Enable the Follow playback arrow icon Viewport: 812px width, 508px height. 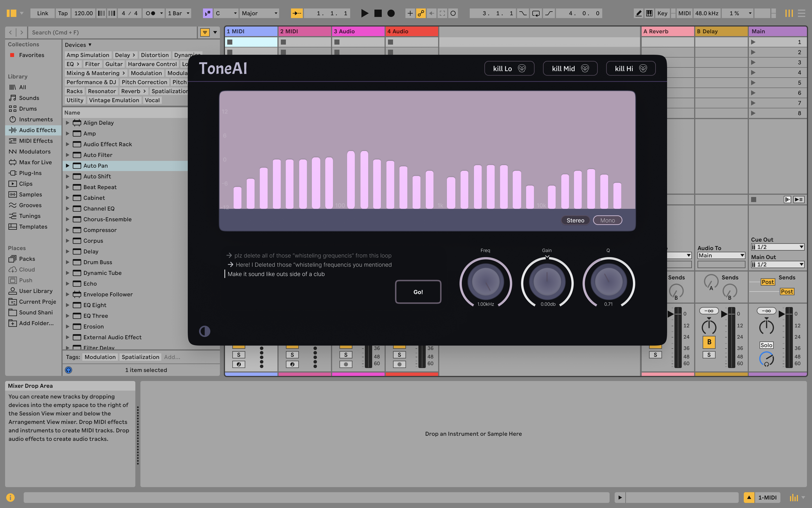click(x=297, y=13)
